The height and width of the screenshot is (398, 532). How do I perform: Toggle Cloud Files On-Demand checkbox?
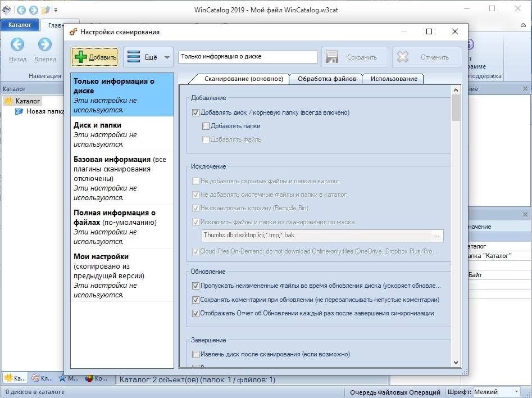195,252
